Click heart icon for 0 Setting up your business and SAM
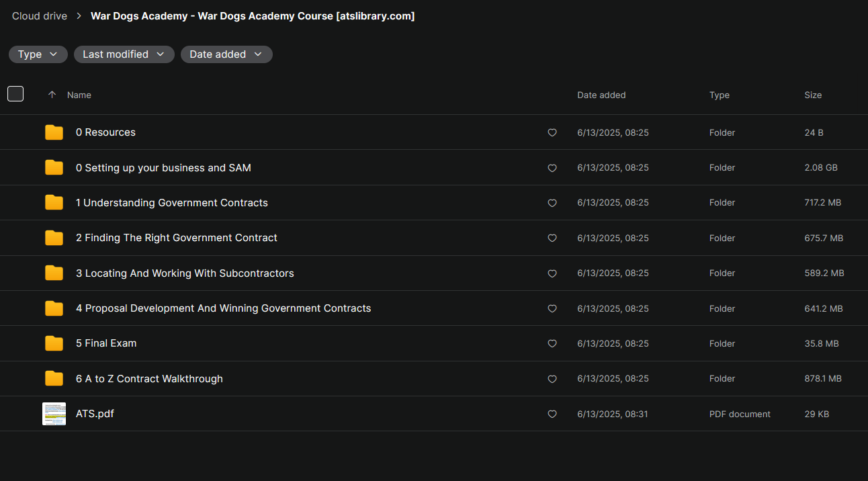Viewport: 868px width, 481px height. tap(552, 168)
